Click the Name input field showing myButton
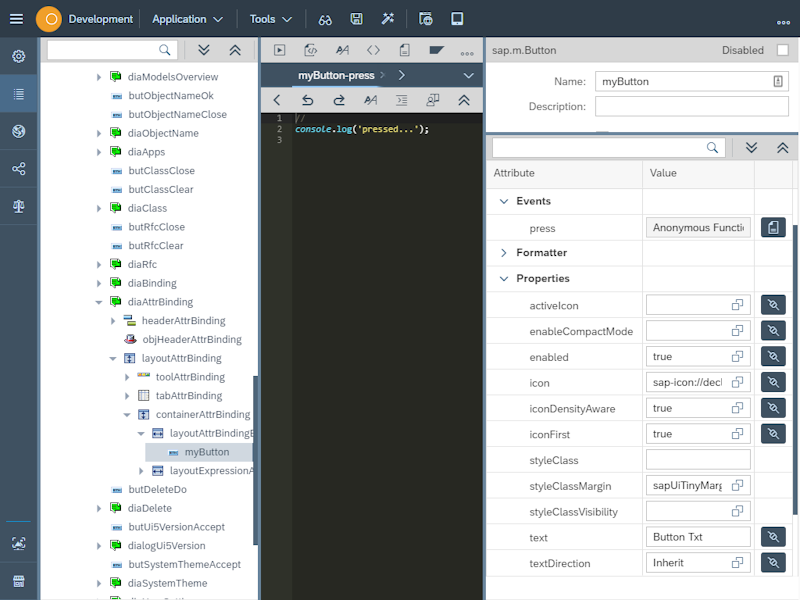800x600 pixels. (690, 81)
